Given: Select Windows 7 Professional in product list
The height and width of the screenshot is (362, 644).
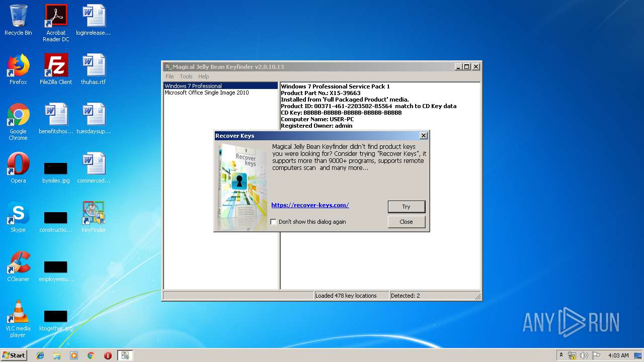Looking at the screenshot, I should pyautogui.click(x=221, y=86).
